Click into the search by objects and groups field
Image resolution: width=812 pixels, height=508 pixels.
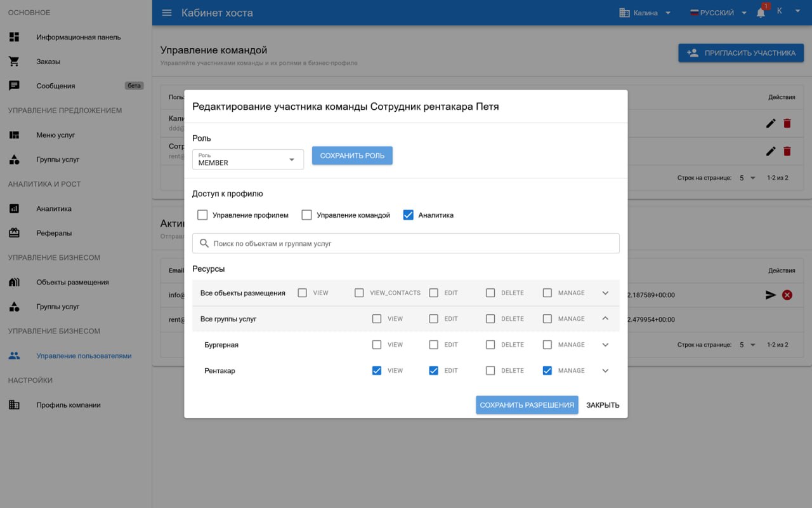(x=406, y=243)
